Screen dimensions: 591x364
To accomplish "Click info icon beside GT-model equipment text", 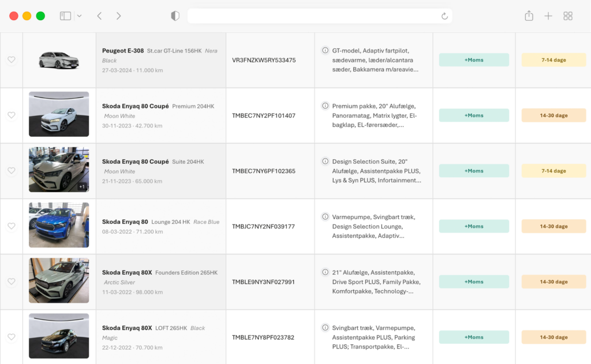I will [325, 51].
